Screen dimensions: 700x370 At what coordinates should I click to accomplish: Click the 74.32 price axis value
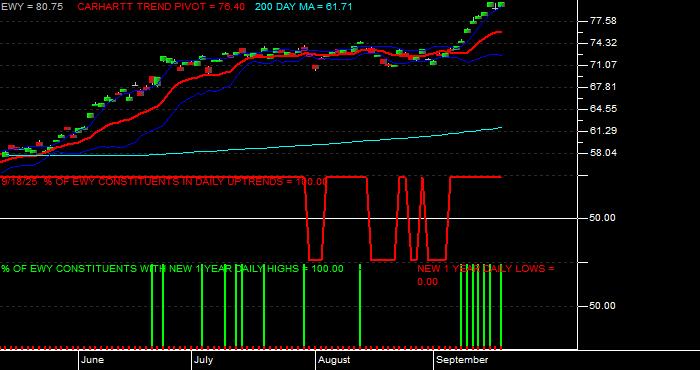(603, 43)
